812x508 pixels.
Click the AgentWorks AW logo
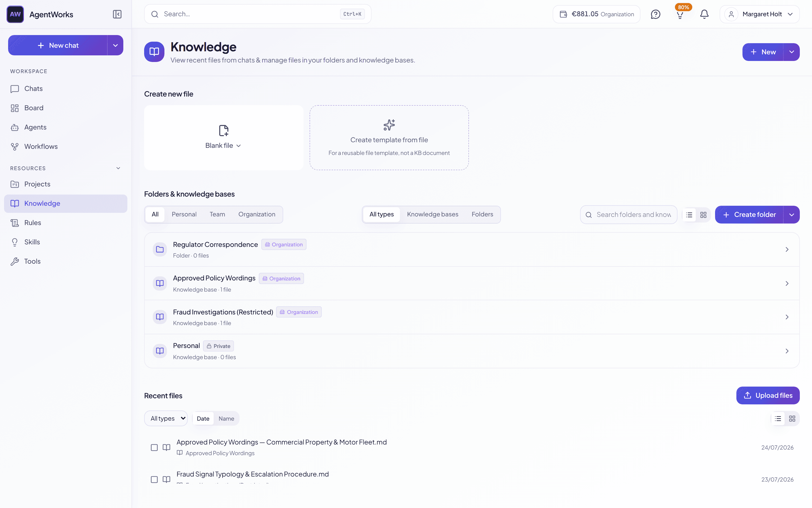click(15, 14)
